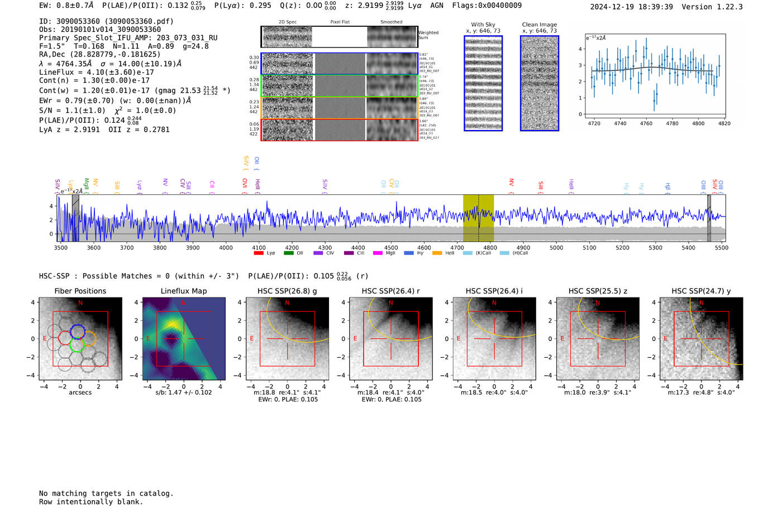Click the orange HeII legend swatch

(437, 253)
